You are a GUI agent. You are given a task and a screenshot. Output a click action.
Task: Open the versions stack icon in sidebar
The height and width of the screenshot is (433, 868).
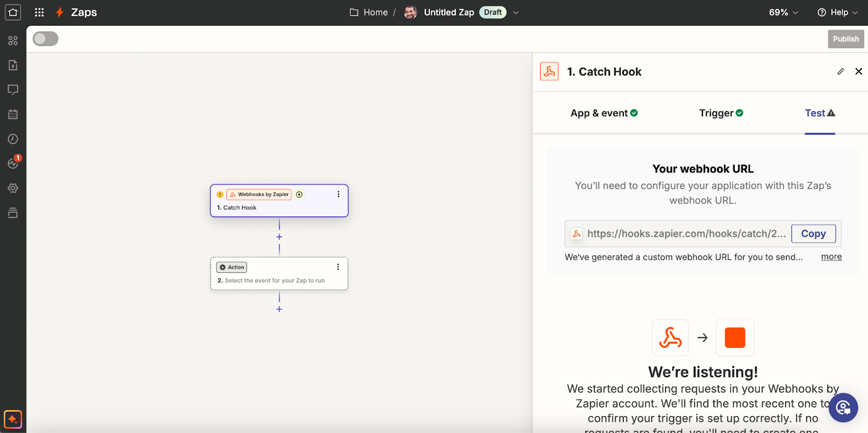(13, 213)
